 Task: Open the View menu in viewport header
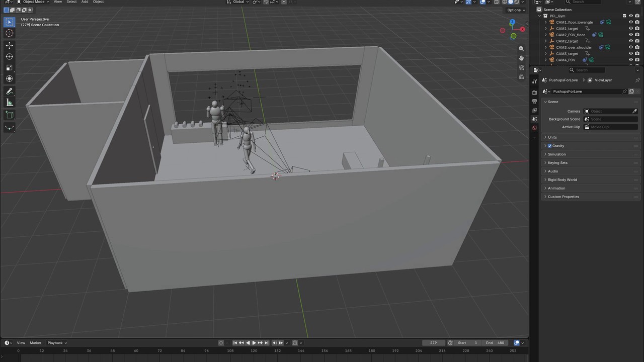coord(58,2)
